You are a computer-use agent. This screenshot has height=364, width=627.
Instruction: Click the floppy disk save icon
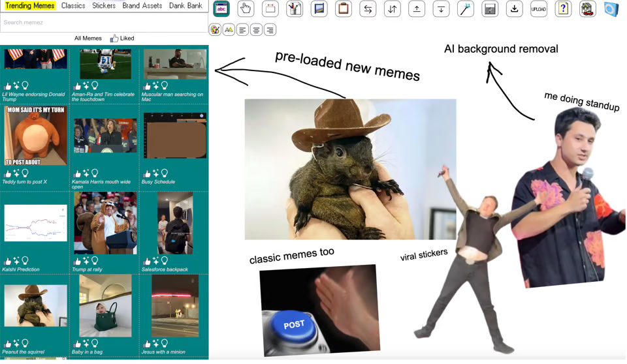click(x=490, y=9)
